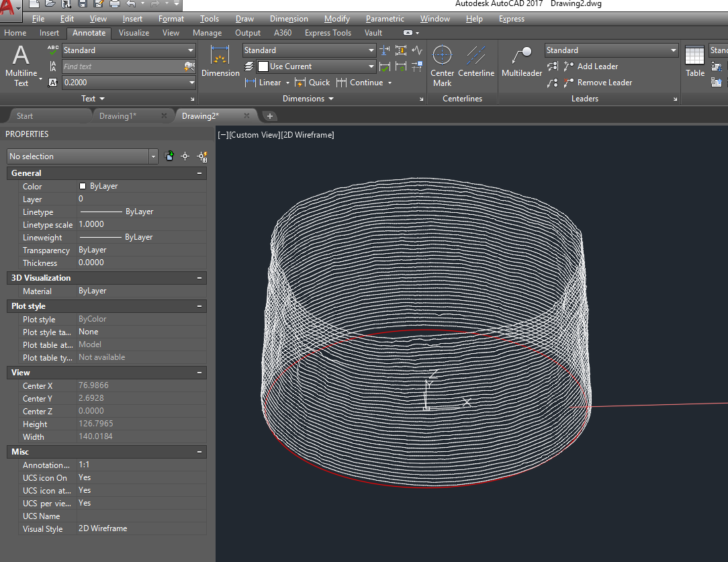728x562 pixels.
Task: Select the Centerline tool
Action: tap(476, 62)
